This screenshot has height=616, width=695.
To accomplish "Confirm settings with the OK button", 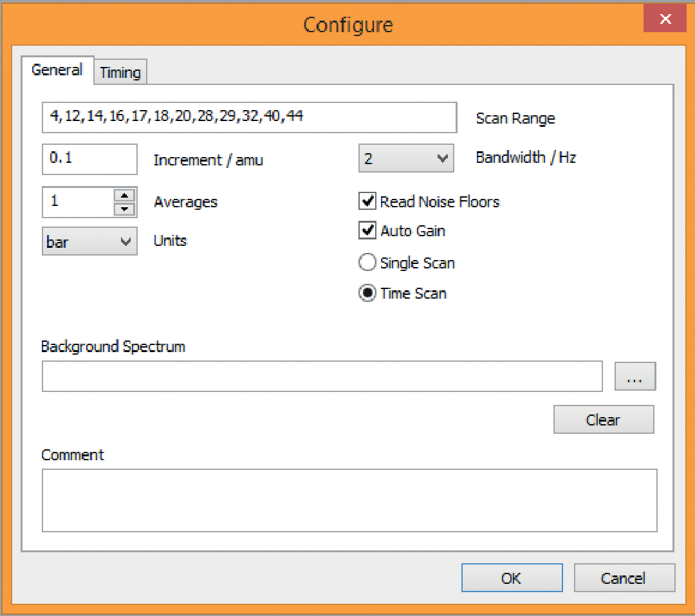I will pyautogui.click(x=512, y=578).
